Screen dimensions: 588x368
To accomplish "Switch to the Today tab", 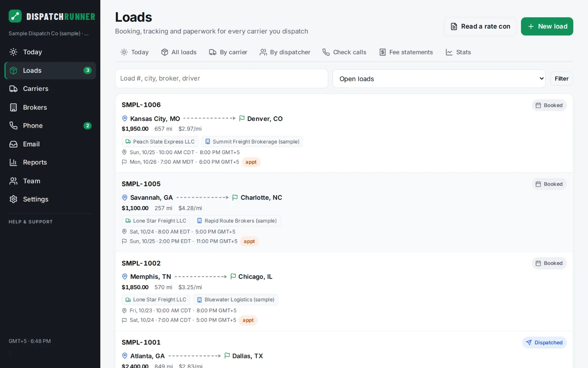I will 135,52.
